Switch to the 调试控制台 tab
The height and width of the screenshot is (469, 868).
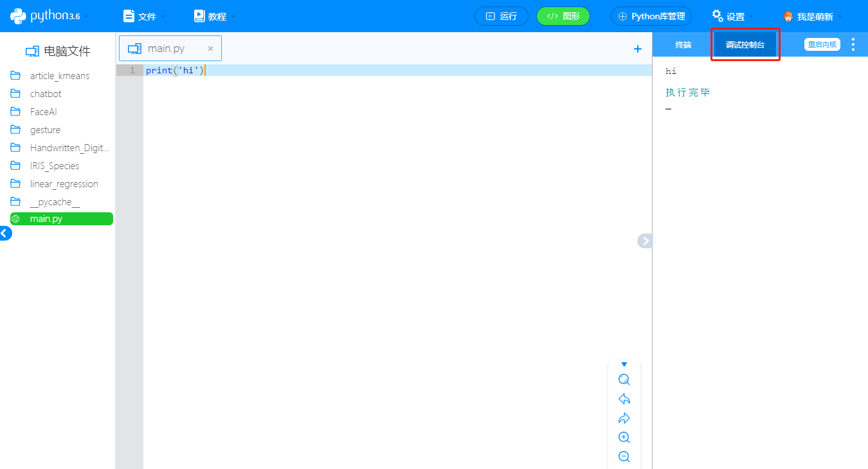pyautogui.click(x=745, y=45)
